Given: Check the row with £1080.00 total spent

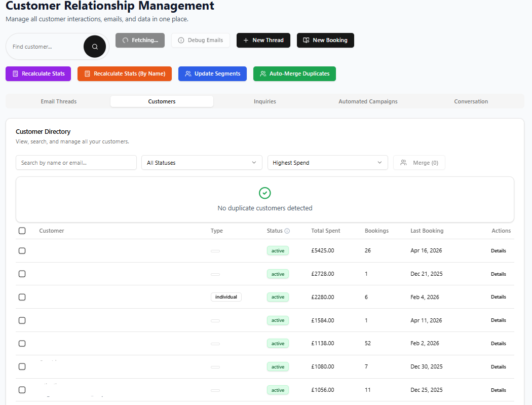Looking at the screenshot, I should pos(22,366).
